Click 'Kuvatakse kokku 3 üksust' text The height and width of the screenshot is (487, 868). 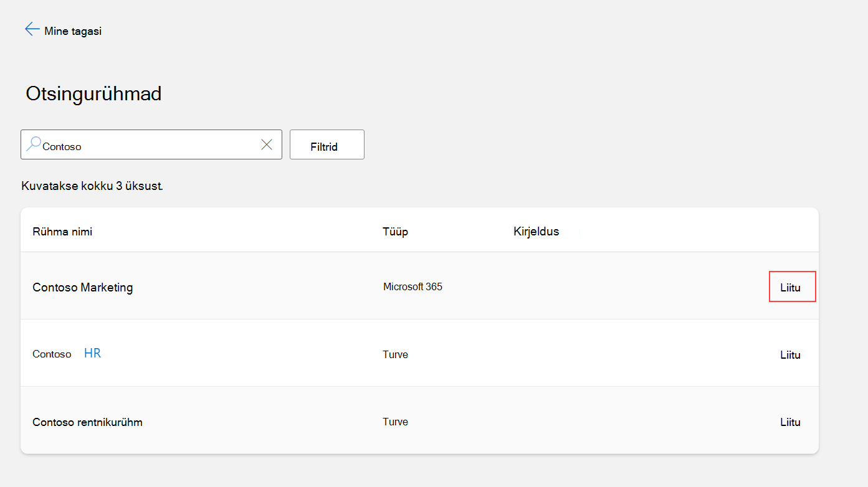tap(92, 186)
